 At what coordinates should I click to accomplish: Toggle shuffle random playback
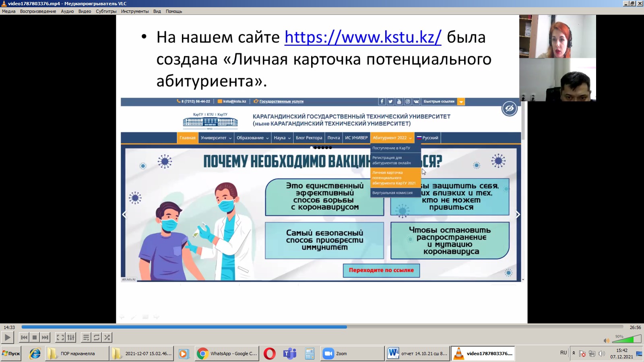(107, 337)
